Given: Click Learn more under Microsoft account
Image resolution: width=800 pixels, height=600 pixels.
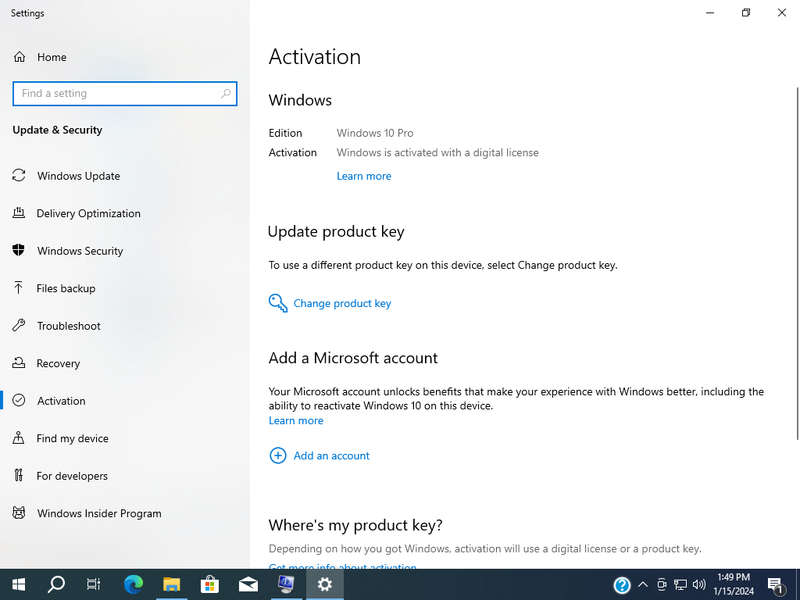Looking at the screenshot, I should (296, 420).
